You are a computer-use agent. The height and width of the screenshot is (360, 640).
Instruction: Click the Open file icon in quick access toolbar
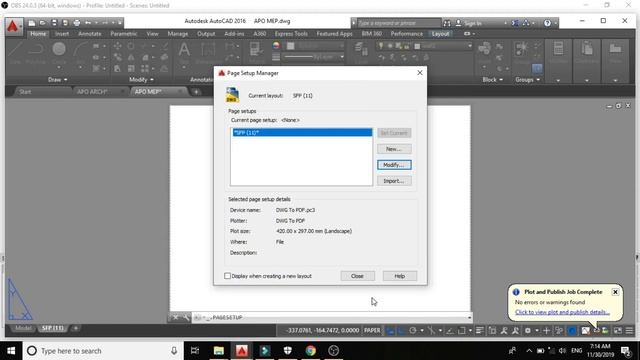pyautogui.click(x=42, y=23)
